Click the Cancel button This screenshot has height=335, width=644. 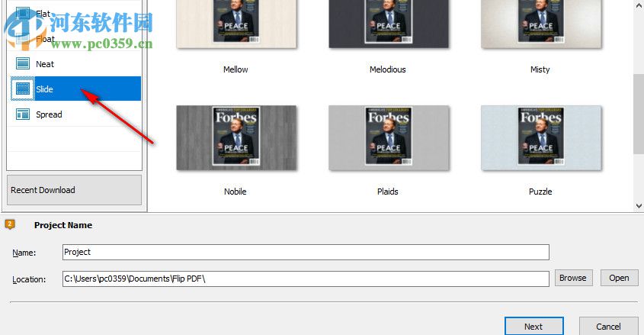click(x=609, y=327)
